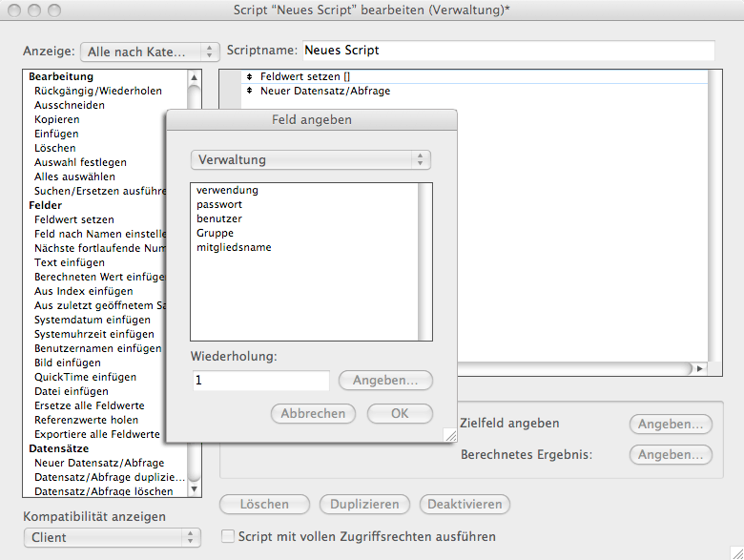Screen dimensions: 744x560
Task: Click the Duplizieren button
Action: click(x=364, y=504)
